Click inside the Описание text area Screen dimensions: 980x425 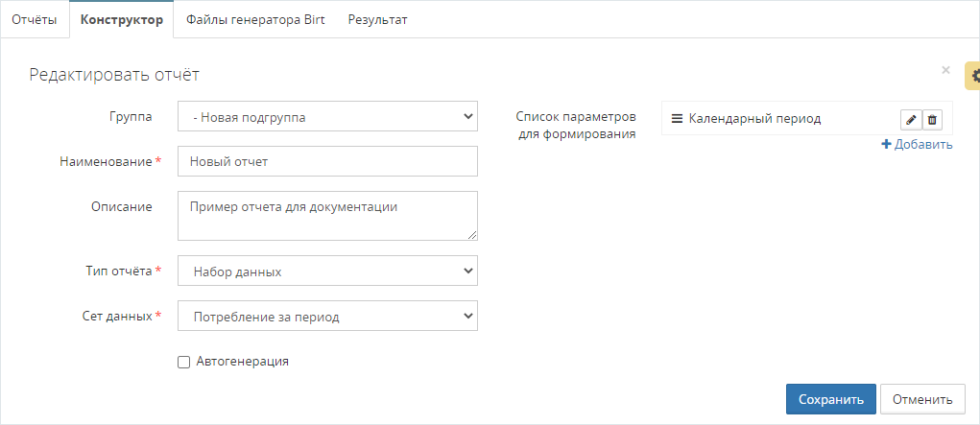327,215
